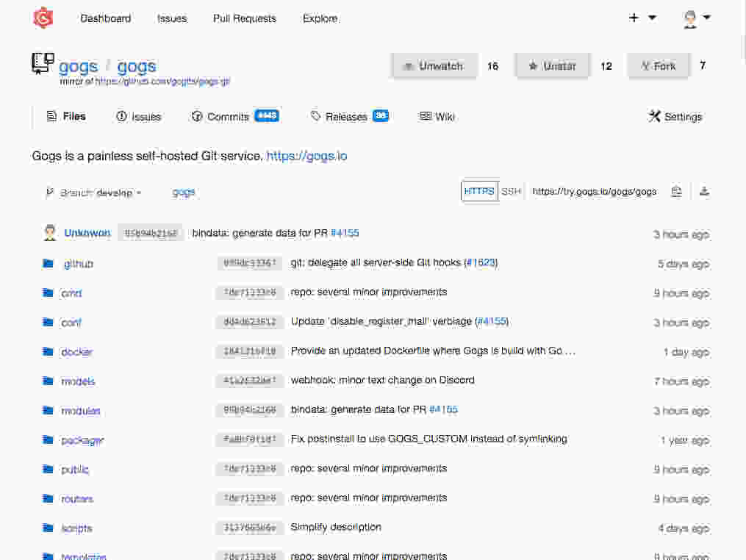Screen dimensions: 746x560
Task: Switch to the Wiki tab
Action: coord(437,117)
